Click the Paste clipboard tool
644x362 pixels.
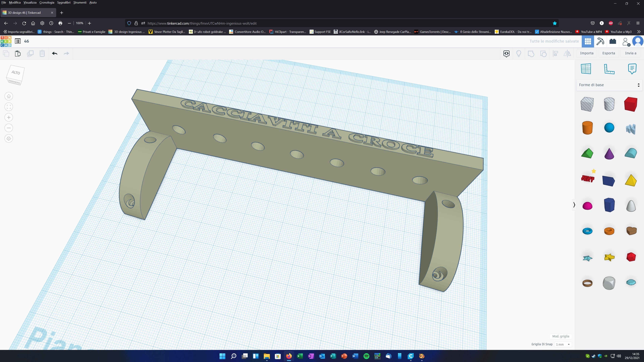(x=18, y=53)
